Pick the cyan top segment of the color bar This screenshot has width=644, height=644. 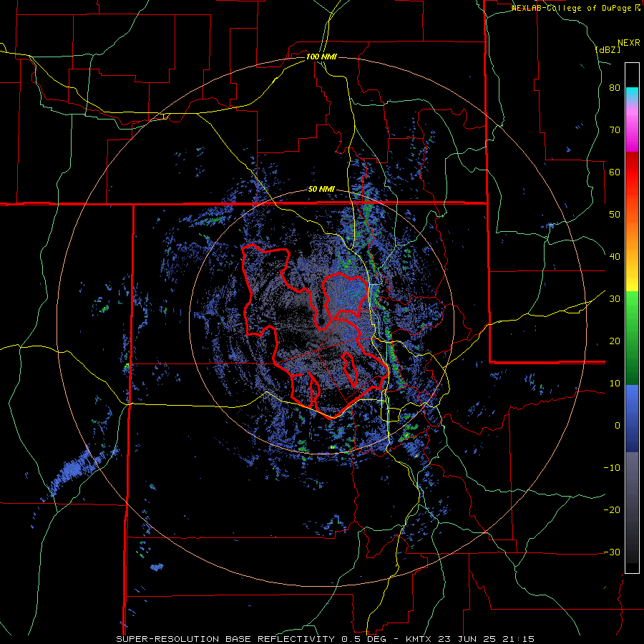click(x=632, y=94)
